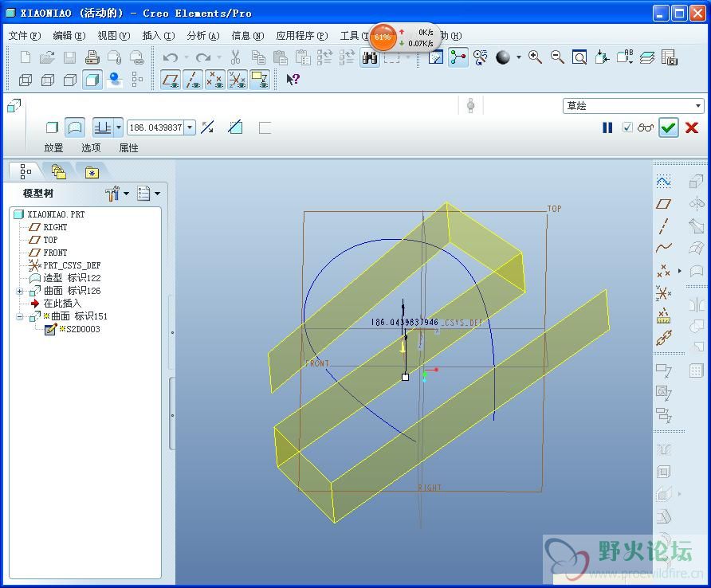This screenshot has width=711, height=588.
Task: Open shading color sphere dropdown arrow
Action: pos(518,57)
